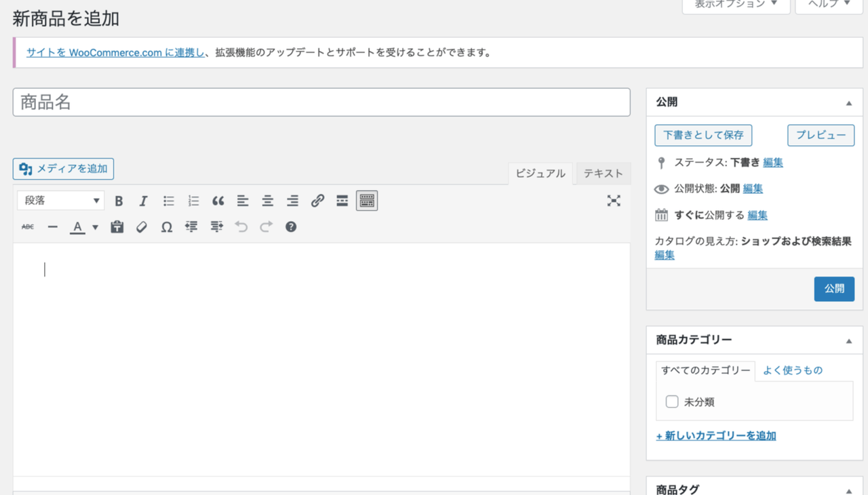
Task: Insert Read More tag
Action: (342, 201)
